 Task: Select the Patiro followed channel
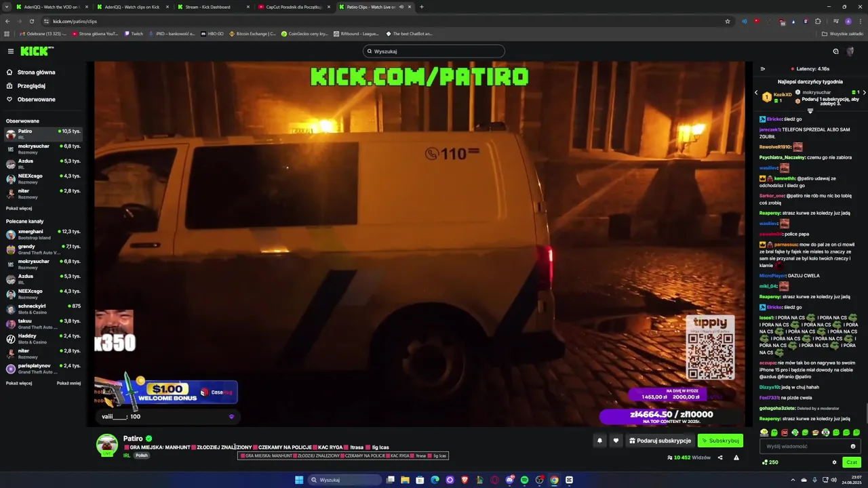(x=43, y=134)
